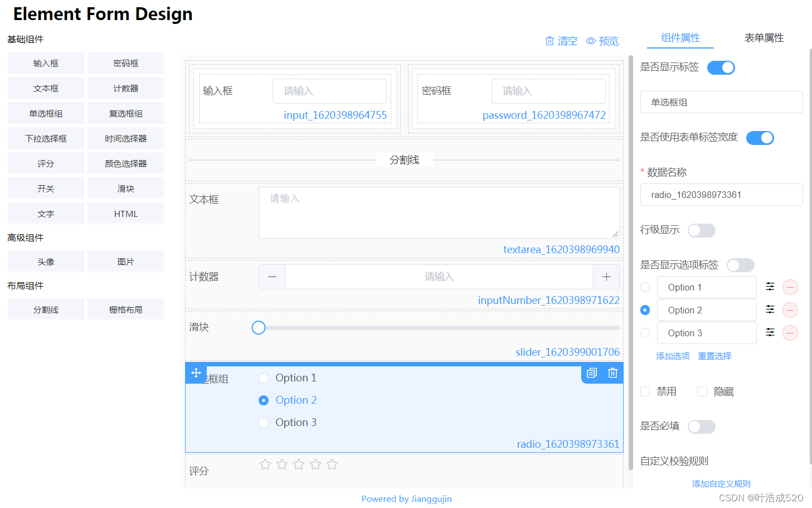Copy the selected radio group component
The image size is (812, 508).
tap(592, 372)
